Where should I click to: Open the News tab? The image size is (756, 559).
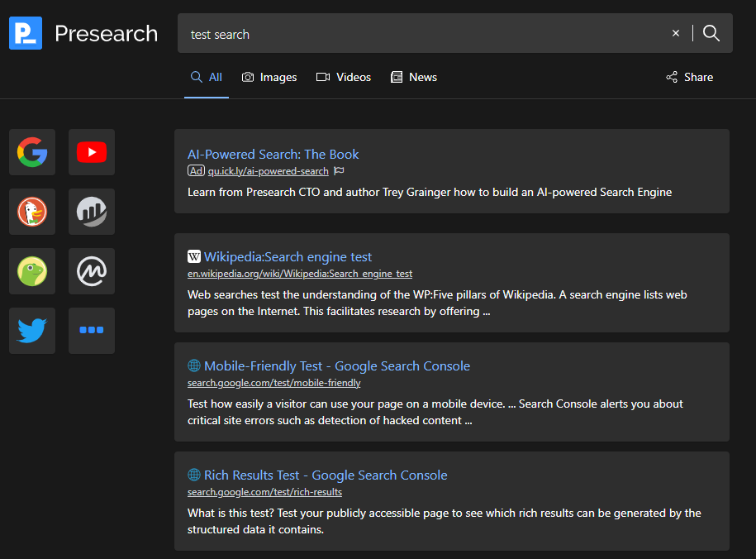pyautogui.click(x=414, y=77)
